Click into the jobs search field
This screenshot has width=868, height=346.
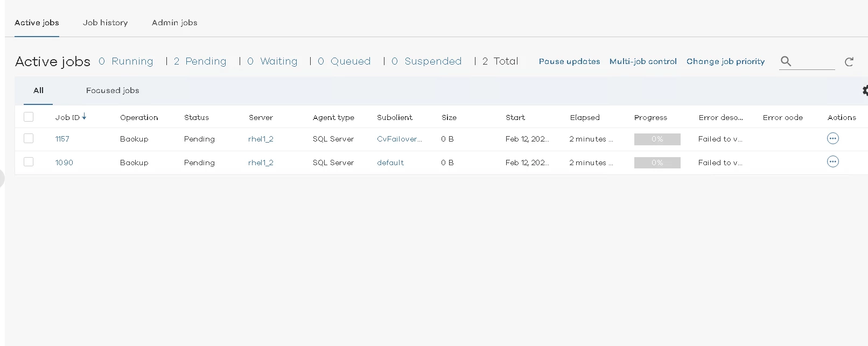click(814, 61)
